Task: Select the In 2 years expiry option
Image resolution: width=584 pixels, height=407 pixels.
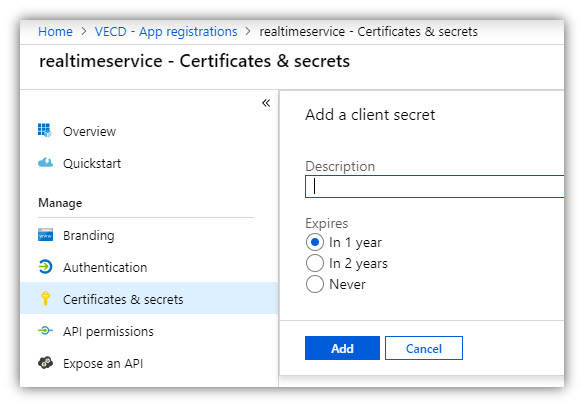Action: click(315, 263)
